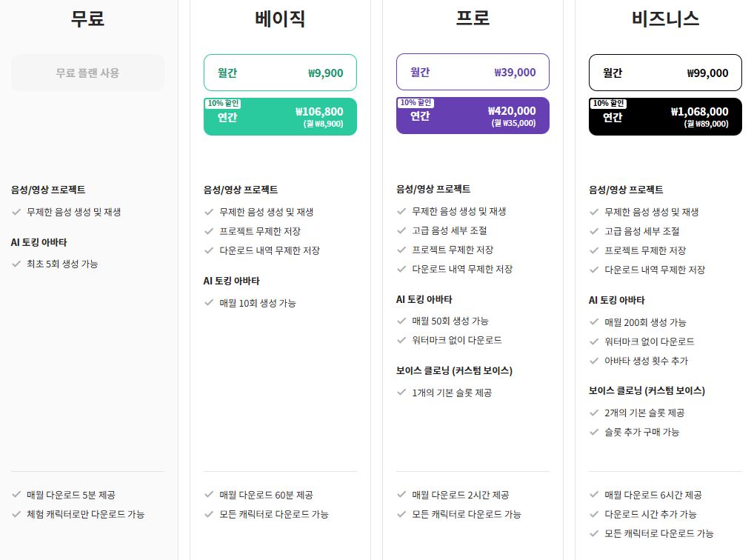Click the checkmark beside 매월 10회 생성 가능 in 베이직

pos(209,303)
